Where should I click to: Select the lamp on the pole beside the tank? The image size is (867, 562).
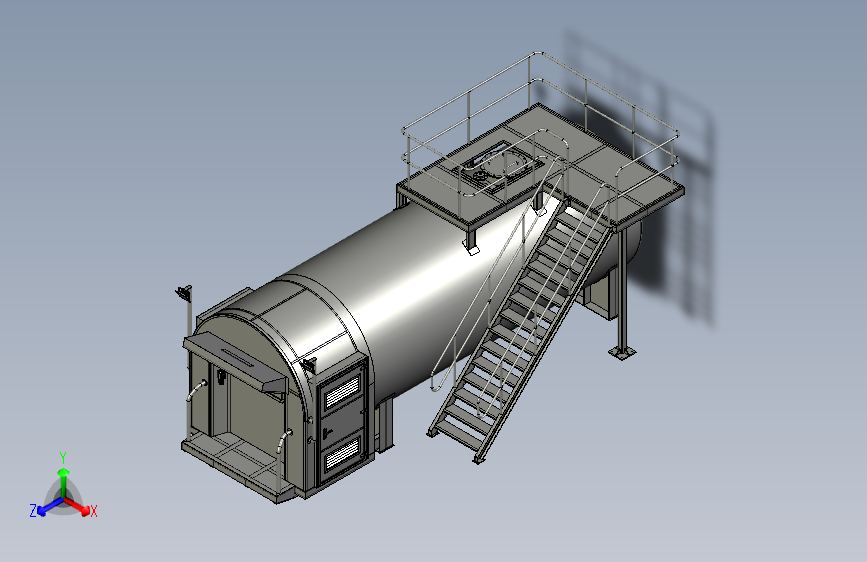pos(184,292)
